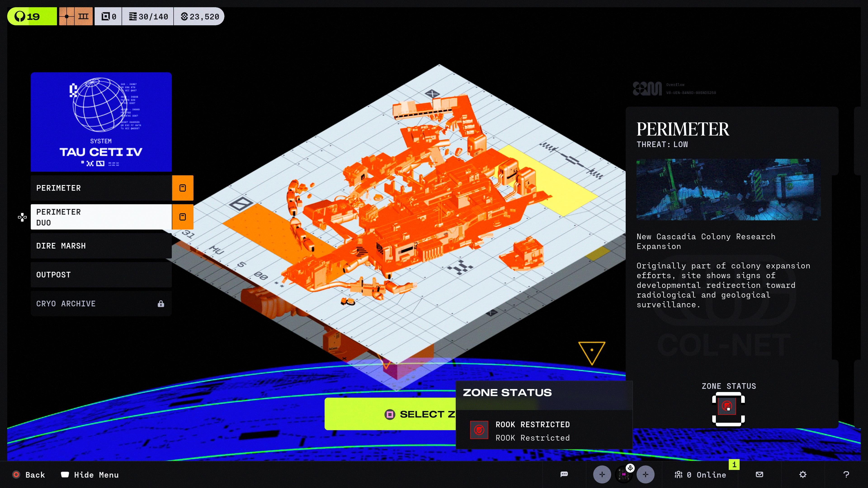Choose the Outpost zone
Viewport: 868px width, 488px height.
pos(101,275)
